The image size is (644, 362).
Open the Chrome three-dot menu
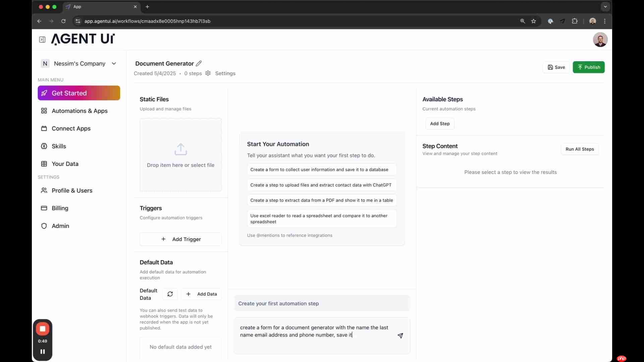[x=605, y=21]
